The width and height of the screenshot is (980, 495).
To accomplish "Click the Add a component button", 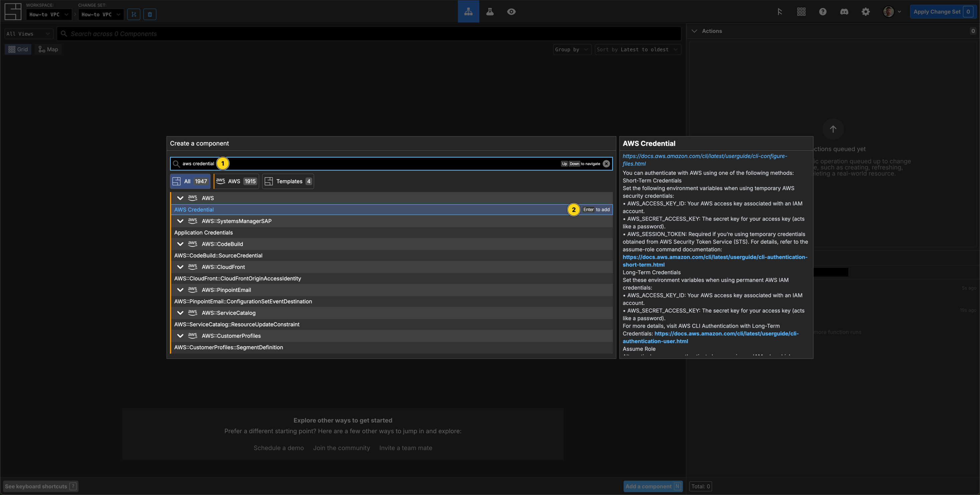I will 653,486.
